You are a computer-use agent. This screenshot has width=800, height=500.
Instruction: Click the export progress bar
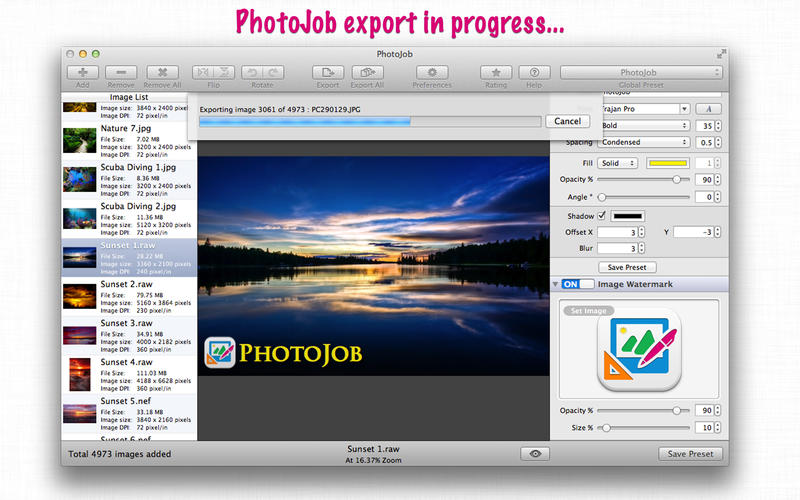coord(370,121)
